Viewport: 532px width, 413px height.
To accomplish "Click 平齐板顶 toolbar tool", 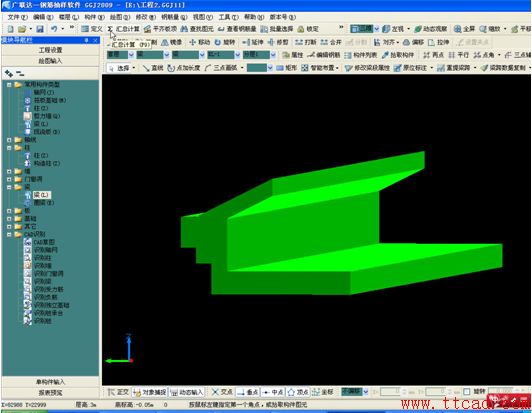I will click(160, 29).
